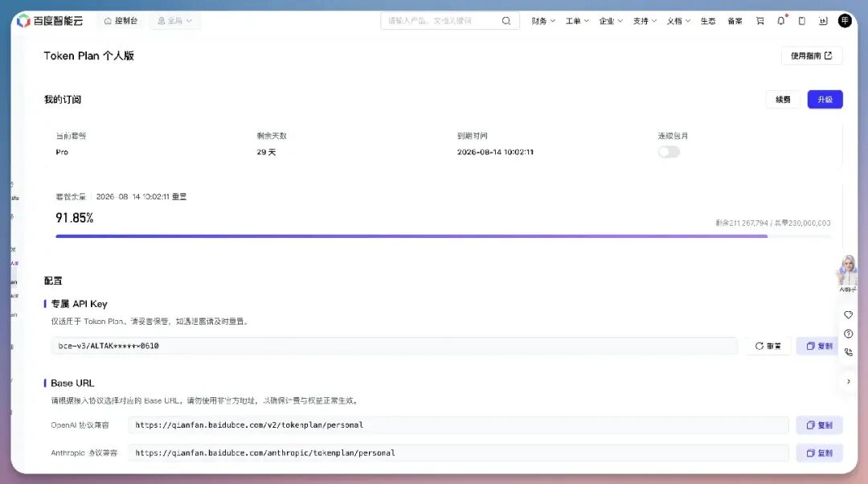The height and width of the screenshot is (484, 868).
Task: Copy the OpenAI compatible Base URL
Action: 819,425
